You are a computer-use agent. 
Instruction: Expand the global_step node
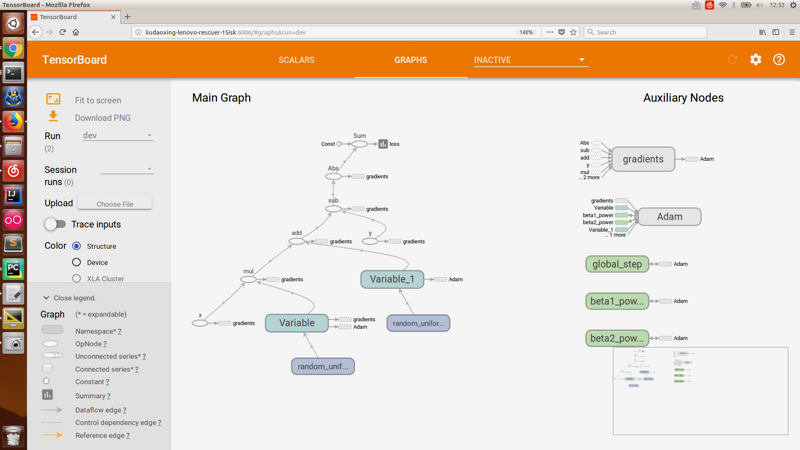617,264
